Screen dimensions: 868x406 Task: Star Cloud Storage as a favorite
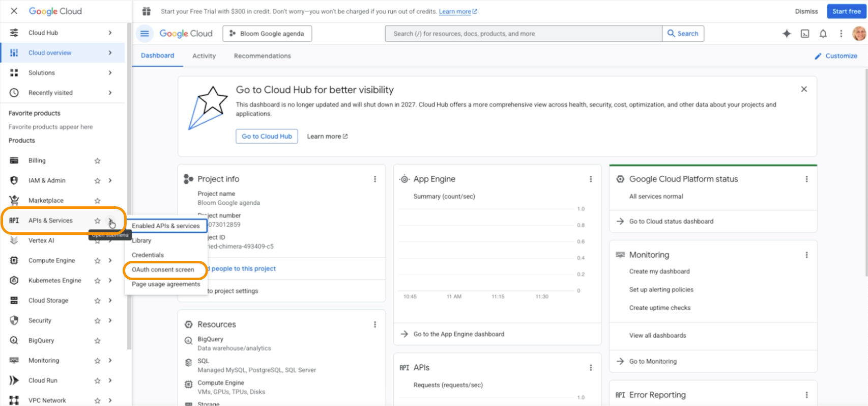(97, 301)
